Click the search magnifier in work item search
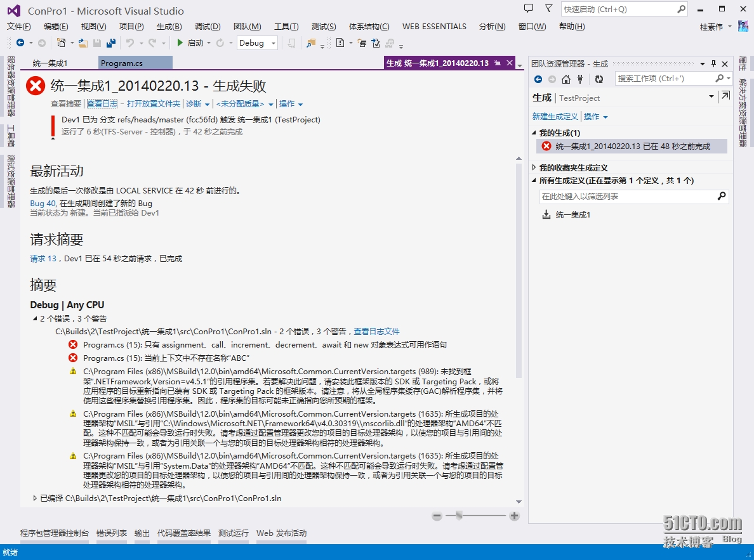Image resolution: width=754 pixels, height=560 pixels. tap(720, 79)
